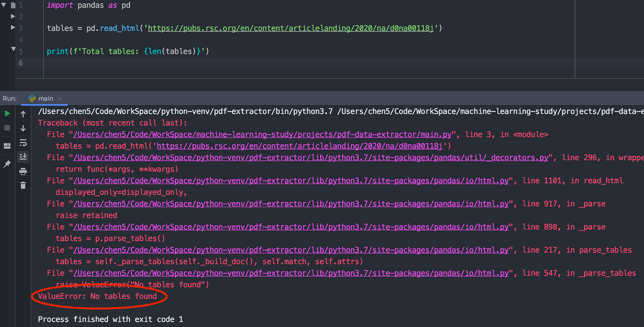Open the html.py link for line 1101
The height and width of the screenshot is (327, 644).
tap(291, 181)
